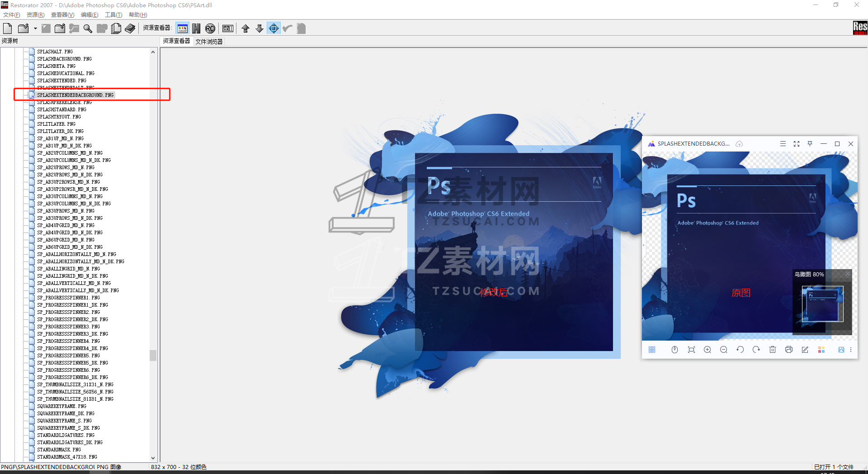
Task: Click the New file icon in toolbar
Action: coord(7,28)
